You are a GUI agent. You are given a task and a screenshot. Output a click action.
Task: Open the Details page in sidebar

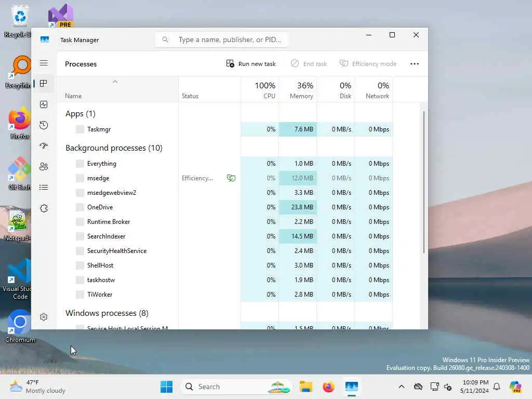(44, 187)
